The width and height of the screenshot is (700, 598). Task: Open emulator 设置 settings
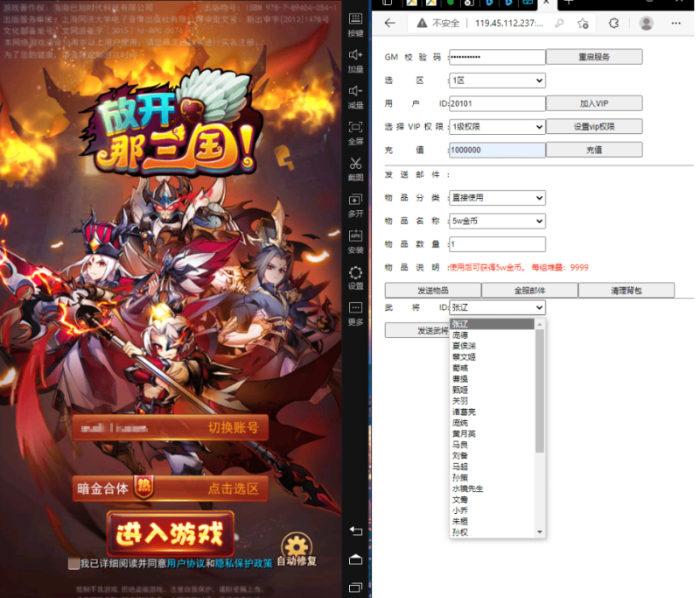point(355,278)
